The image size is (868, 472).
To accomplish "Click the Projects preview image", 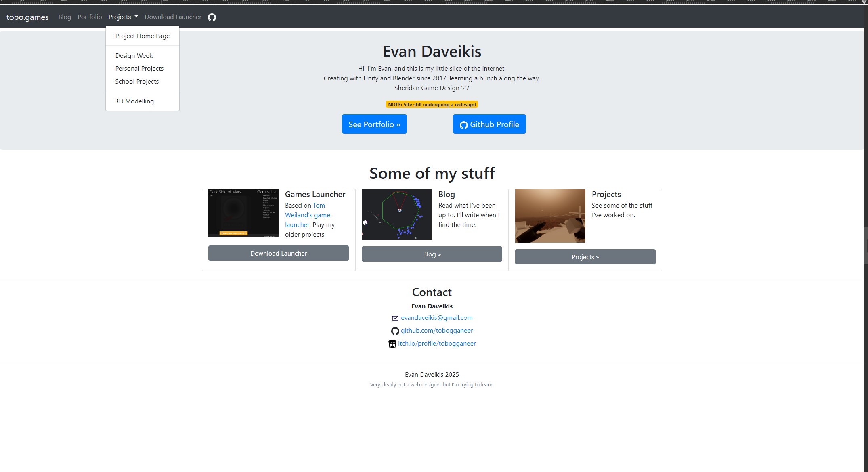I will 550,216.
